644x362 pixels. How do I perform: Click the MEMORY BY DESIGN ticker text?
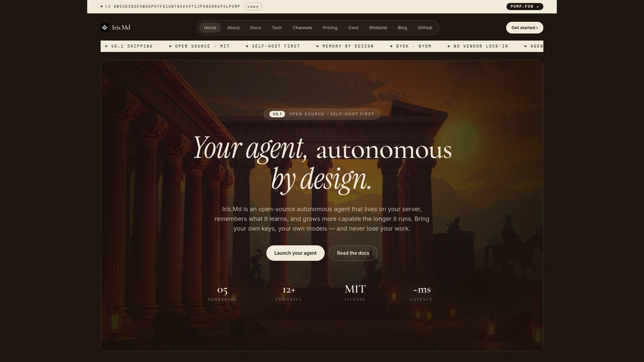tap(348, 46)
